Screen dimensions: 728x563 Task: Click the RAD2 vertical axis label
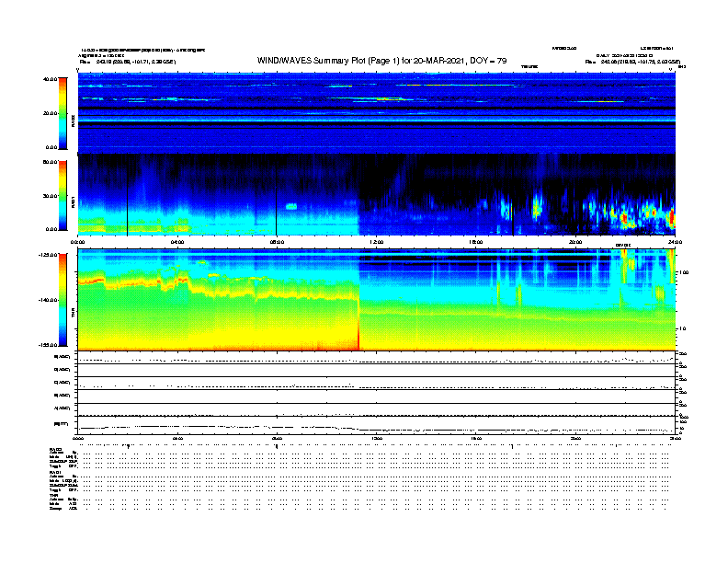73,121
